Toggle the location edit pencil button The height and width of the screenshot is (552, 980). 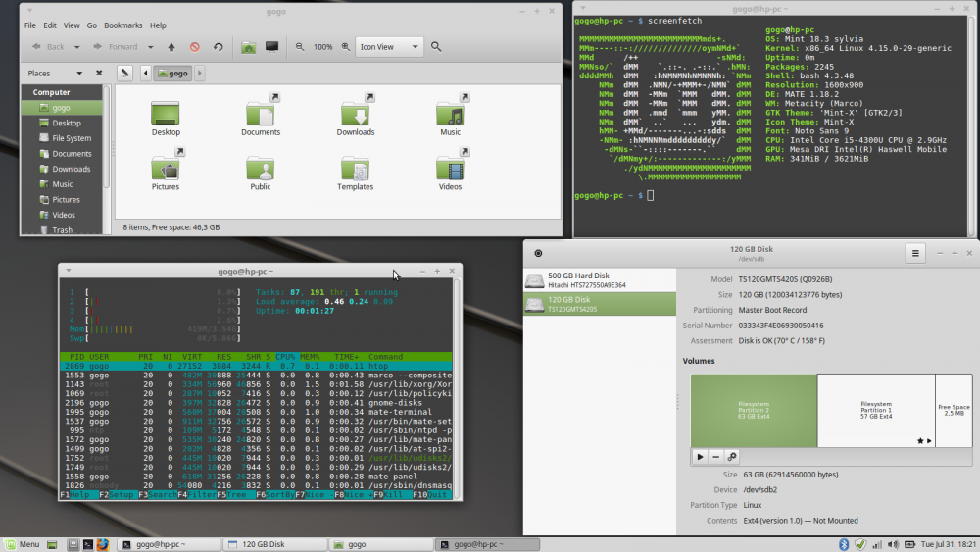coord(125,74)
